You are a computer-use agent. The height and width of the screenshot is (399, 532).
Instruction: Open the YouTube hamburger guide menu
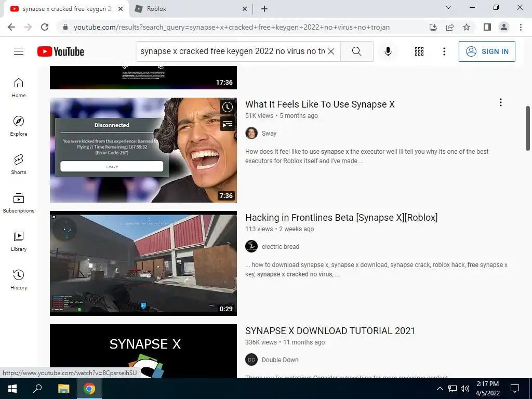tap(19, 51)
